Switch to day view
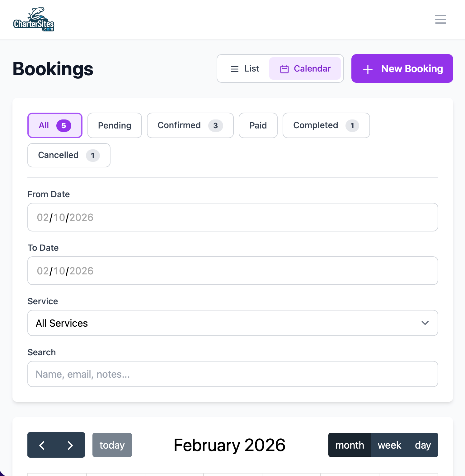 point(422,445)
